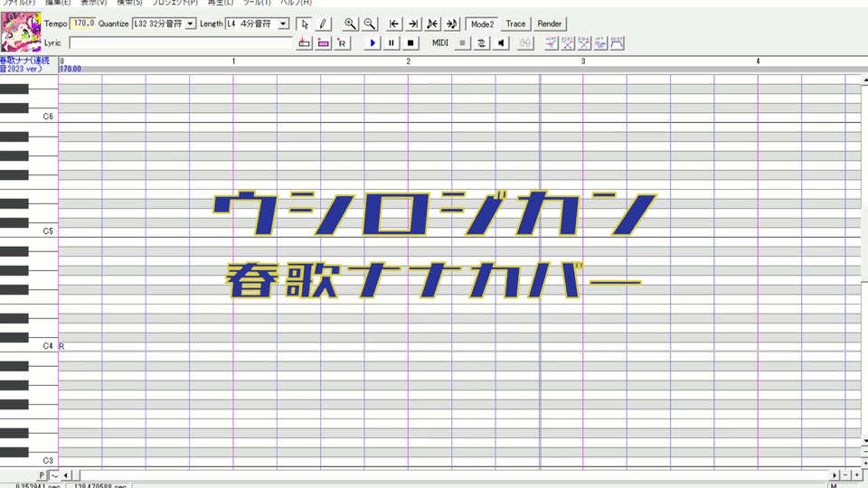Toggle the tilde pitch view button

tap(54, 475)
